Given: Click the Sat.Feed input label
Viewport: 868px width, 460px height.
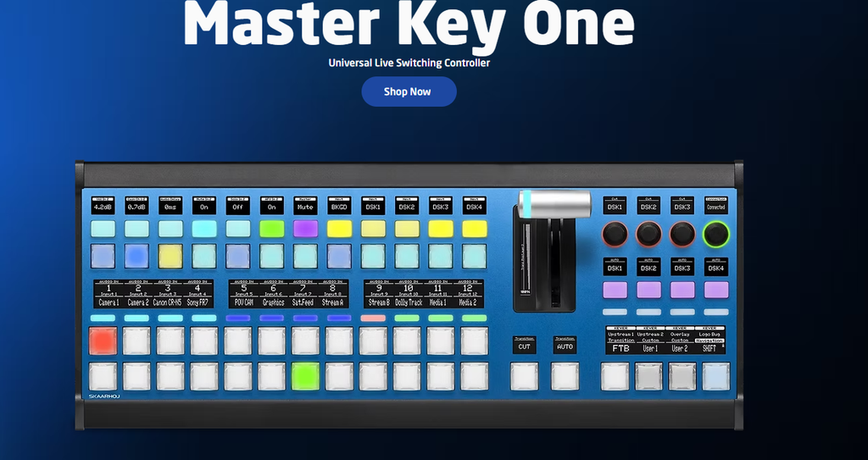Looking at the screenshot, I should tap(303, 302).
